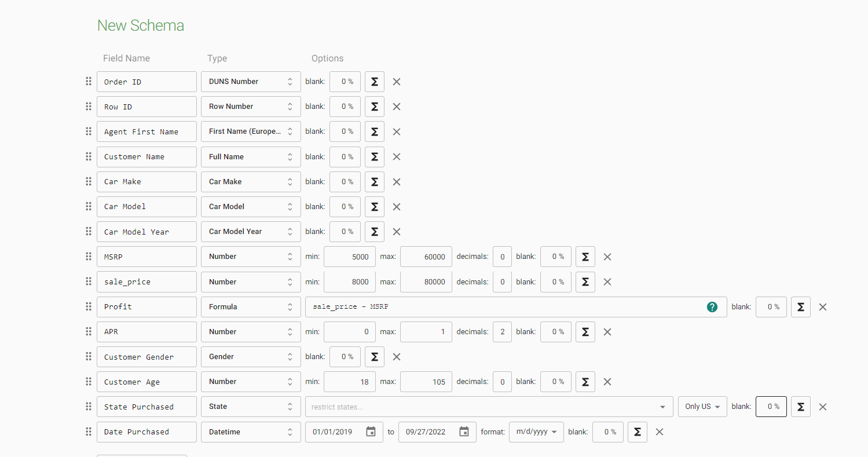Remove the Row ID field
The height and width of the screenshot is (457, 868).
[x=397, y=107]
